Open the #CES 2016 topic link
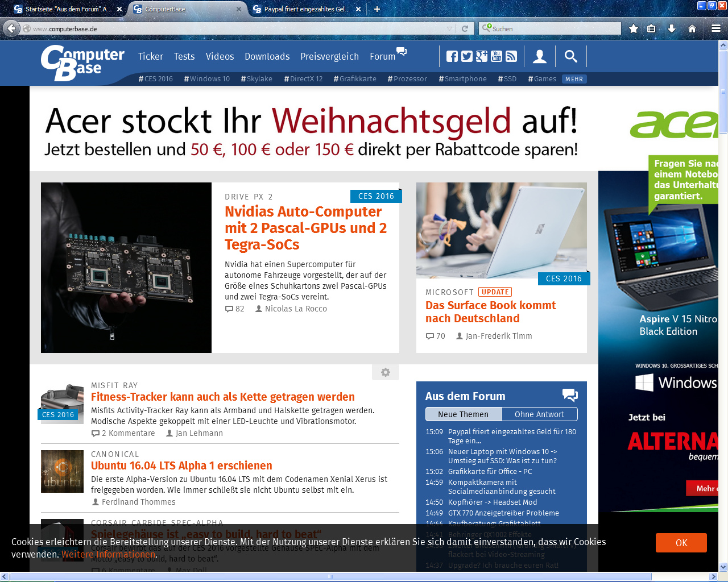728x582 pixels. (155, 79)
